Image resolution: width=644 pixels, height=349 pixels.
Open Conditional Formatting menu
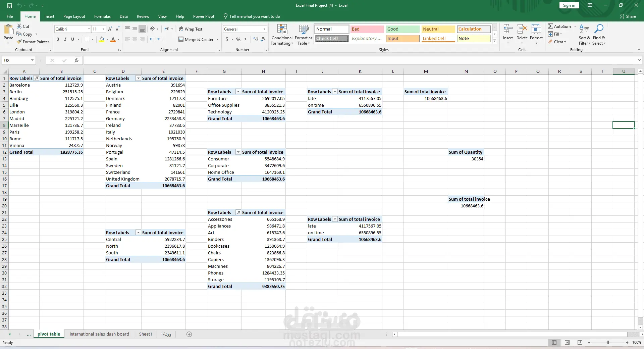pyautogui.click(x=282, y=35)
